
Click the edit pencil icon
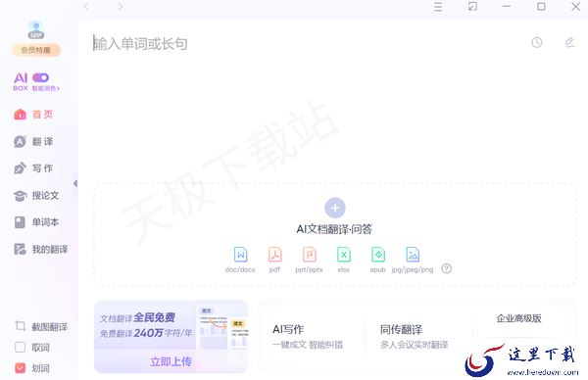[x=569, y=42]
